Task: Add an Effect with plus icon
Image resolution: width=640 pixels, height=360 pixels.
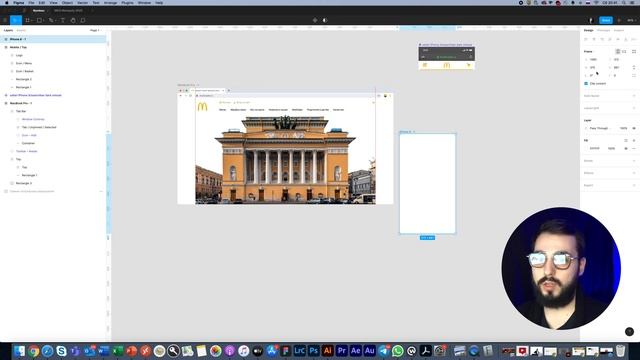Action: click(634, 173)
